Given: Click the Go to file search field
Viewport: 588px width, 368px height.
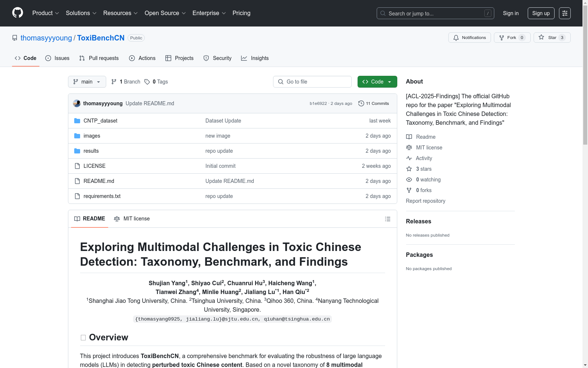Looking at the screenshot, I should [x=312, y=82].
